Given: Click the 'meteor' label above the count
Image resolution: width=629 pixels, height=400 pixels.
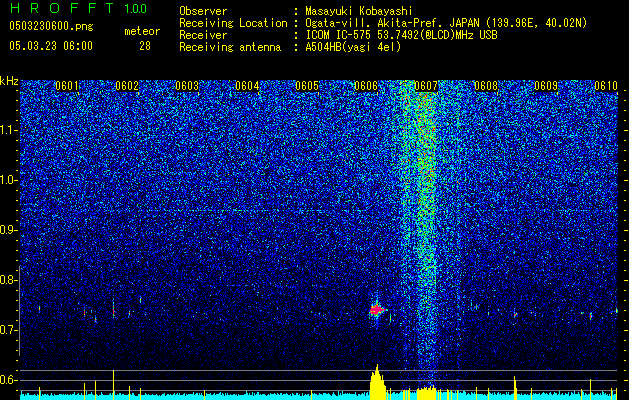Looking at the screenshot, I should [x=142, y=31].
